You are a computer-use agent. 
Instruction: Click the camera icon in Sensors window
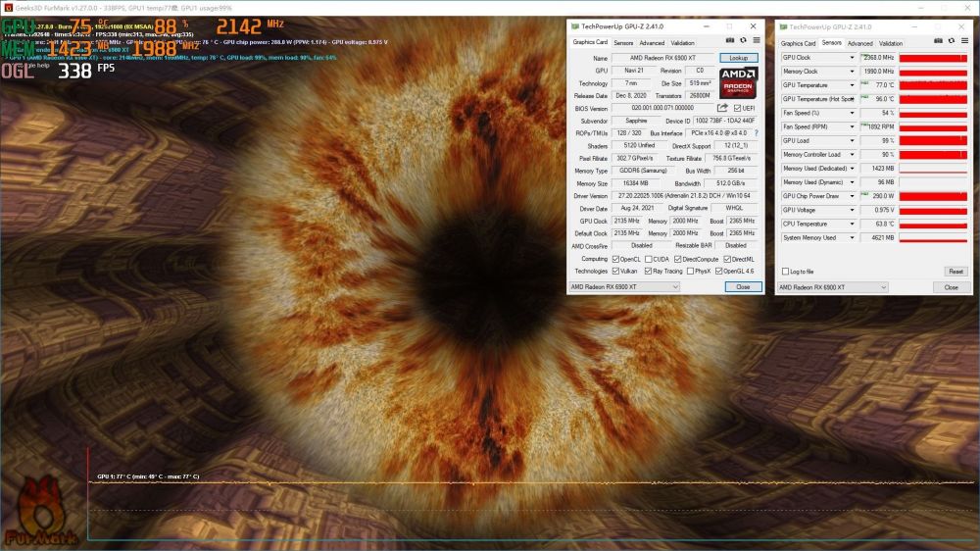pyautogui.click(x=938, y=41)
